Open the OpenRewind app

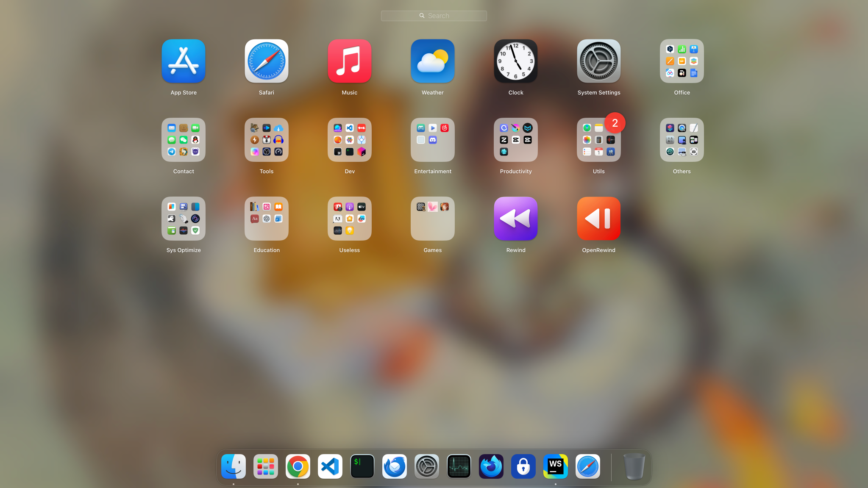point(598,219)
